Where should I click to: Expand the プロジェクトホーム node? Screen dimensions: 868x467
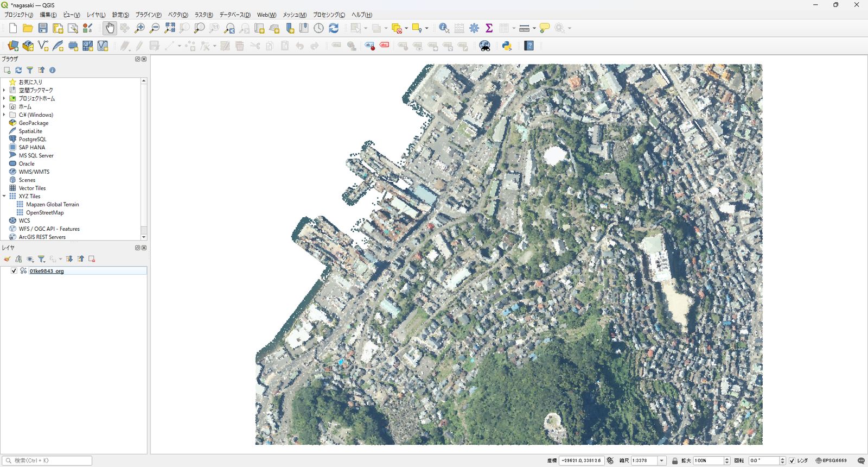point(4,98)
